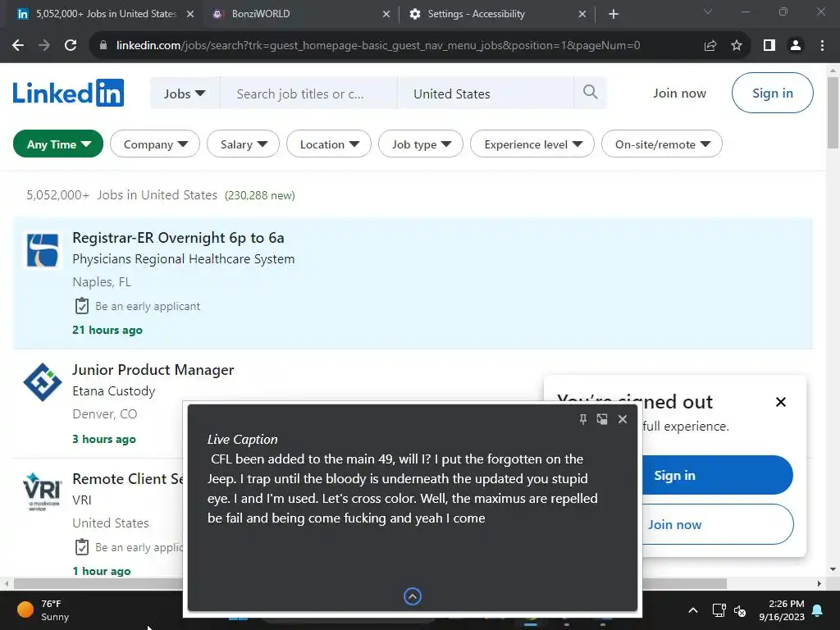Open a new browser tab
840x630 pixels.
pyautogui.click(x=614, y=14)
